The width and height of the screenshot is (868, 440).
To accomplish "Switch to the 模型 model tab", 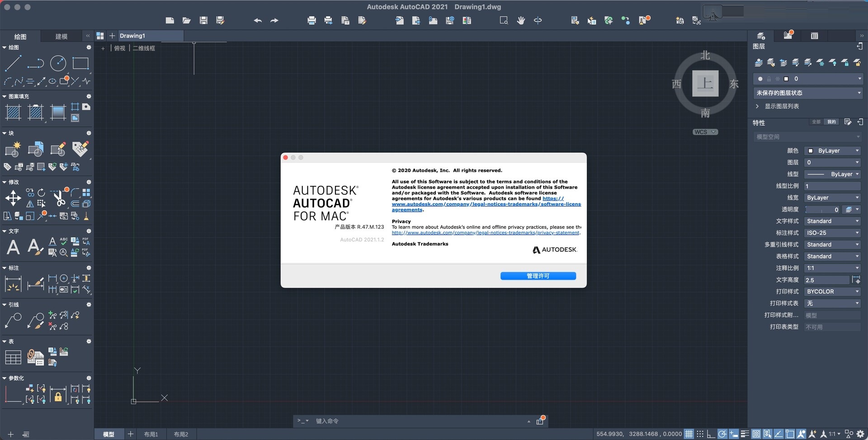I will (x=108, y=434).
